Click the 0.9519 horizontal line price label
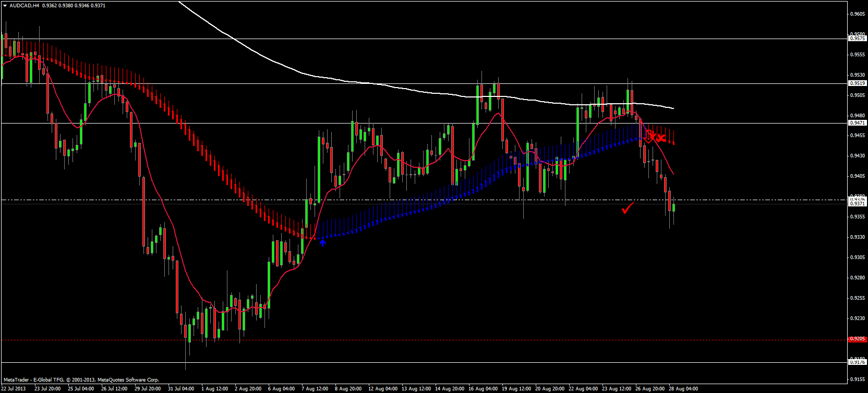 pos(858,83)
